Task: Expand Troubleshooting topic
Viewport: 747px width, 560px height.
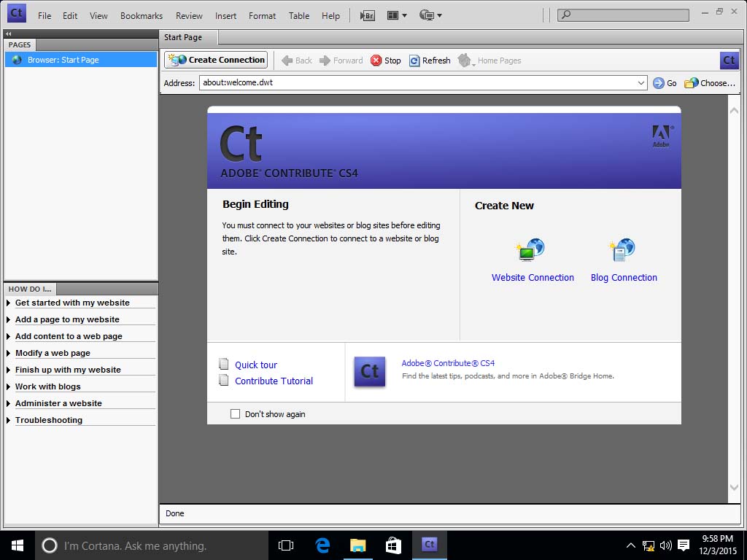Action: 49,420
